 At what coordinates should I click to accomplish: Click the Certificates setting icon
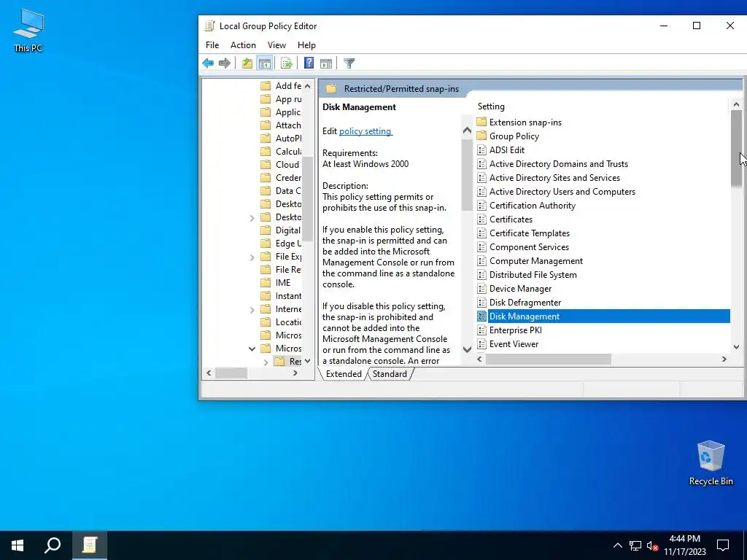coord(481,219)
